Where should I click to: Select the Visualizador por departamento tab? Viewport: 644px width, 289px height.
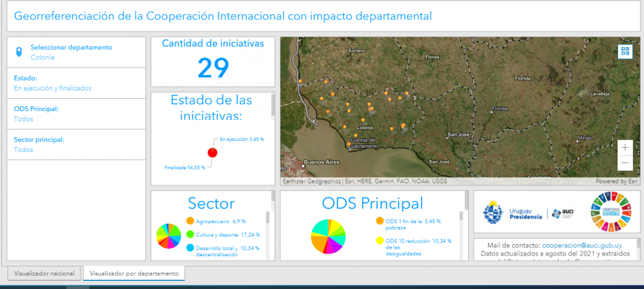click(134, 273)
